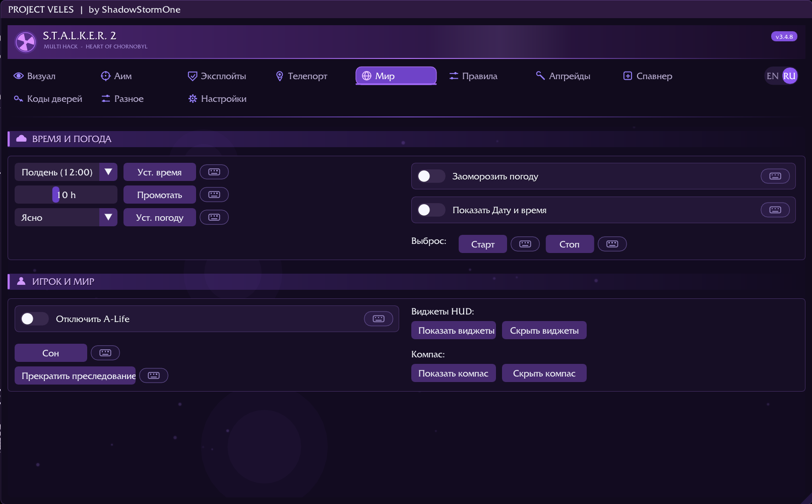Click the person icon in ИГРОК И МИР header
Viewport: 812px width, 504px height.
pos(21,281)
